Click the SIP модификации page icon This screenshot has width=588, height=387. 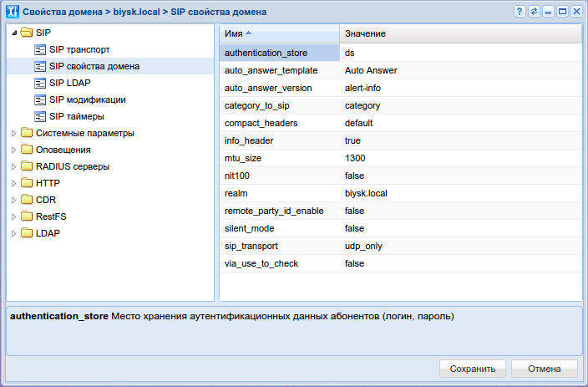tap(40, 99)
